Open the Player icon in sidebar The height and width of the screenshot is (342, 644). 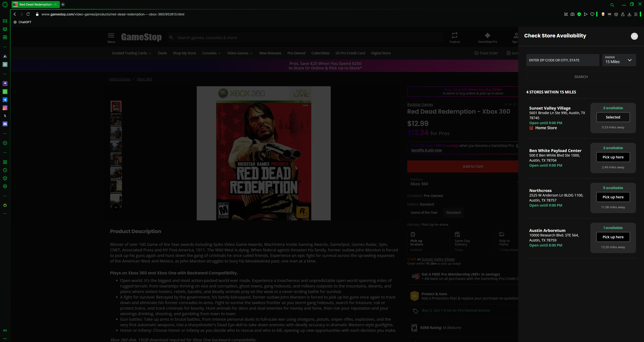[5, 143]
